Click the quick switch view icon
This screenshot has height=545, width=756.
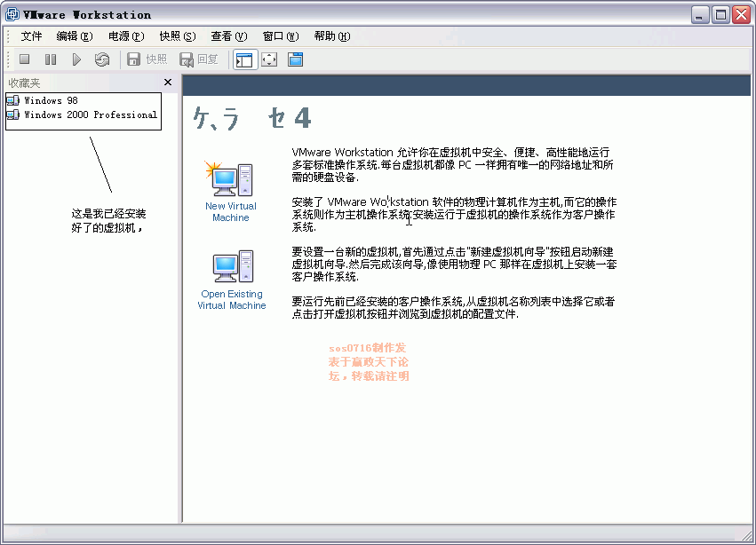tap(295, 59)
